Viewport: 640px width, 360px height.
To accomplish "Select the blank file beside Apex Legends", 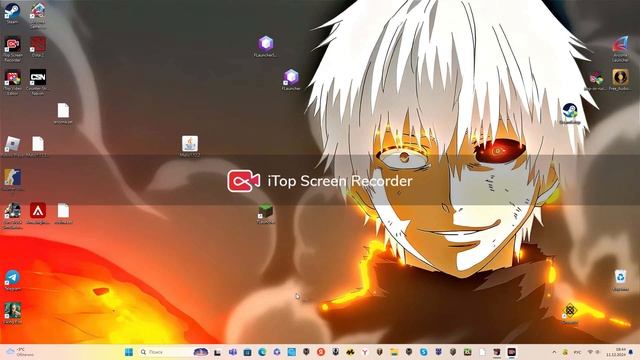I will (63, 213).
